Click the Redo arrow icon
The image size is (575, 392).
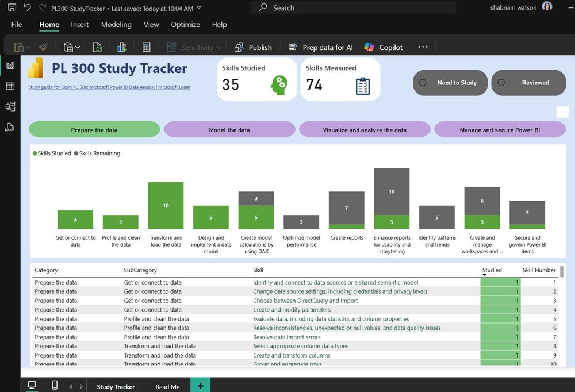coord(43,7)
